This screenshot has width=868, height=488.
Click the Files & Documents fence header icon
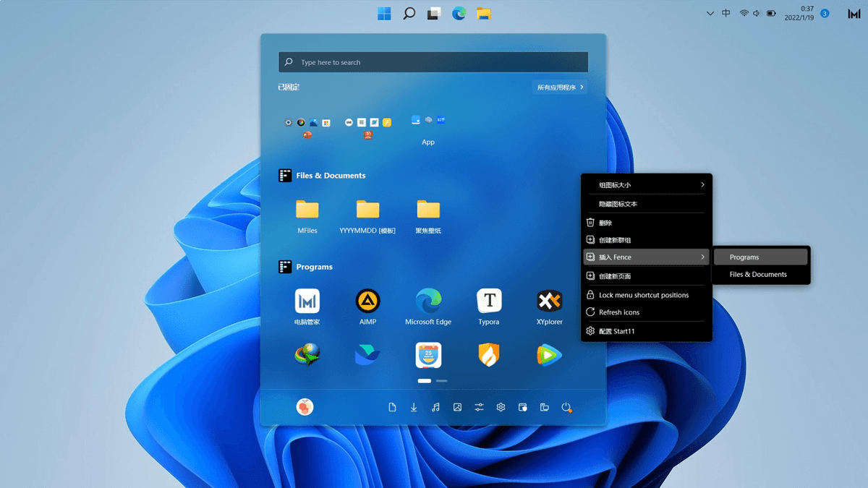coord(285,176)
